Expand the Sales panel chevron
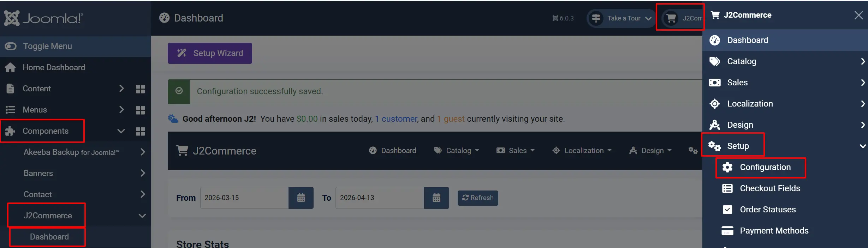The height and width of the screenshot is (248, 868). click(x=862, y=83)
